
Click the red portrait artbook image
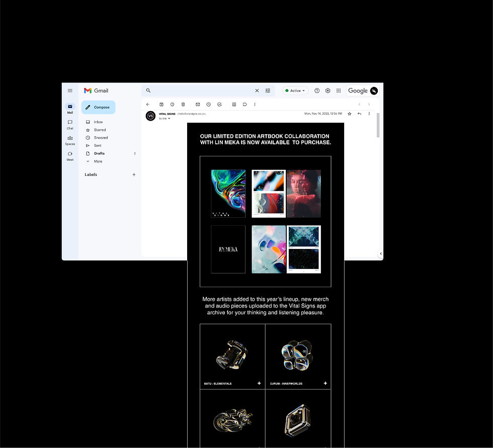304,194
